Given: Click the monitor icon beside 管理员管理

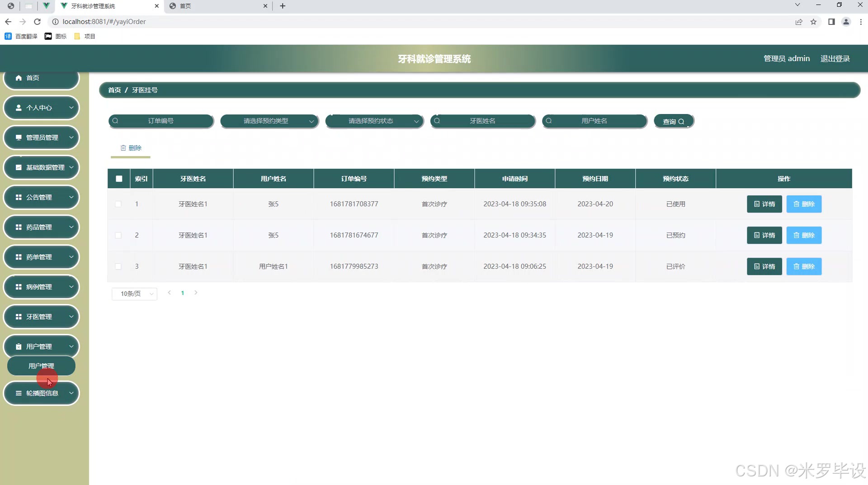Looking at the screenshot, I should (x=19, y=138).
